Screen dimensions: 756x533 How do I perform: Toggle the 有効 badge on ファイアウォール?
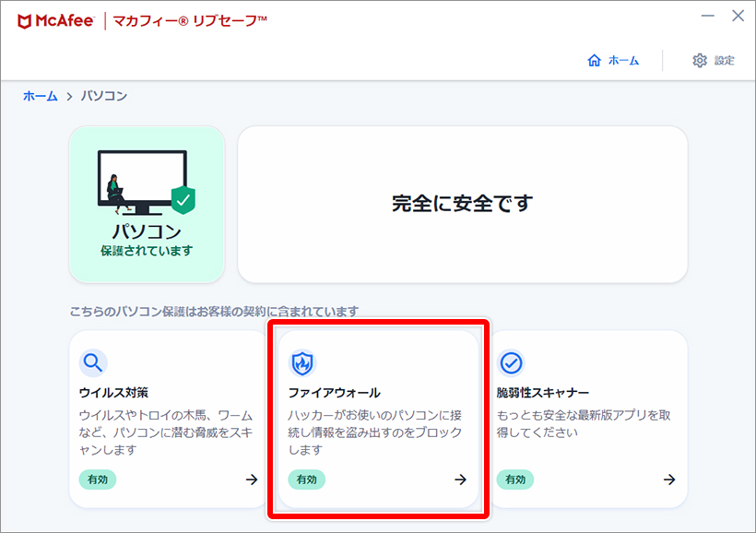pyautogui.click(x=307, y=480)
